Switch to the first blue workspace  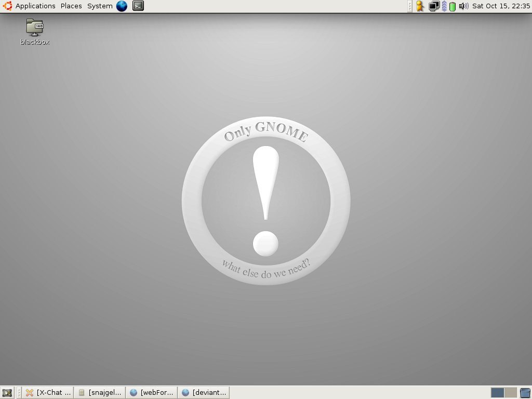497,393
